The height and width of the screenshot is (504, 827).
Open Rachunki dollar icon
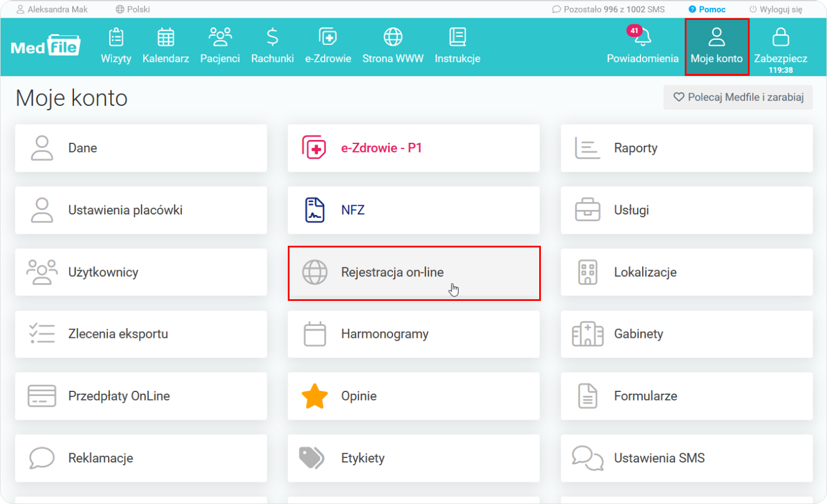click(272, 37)
